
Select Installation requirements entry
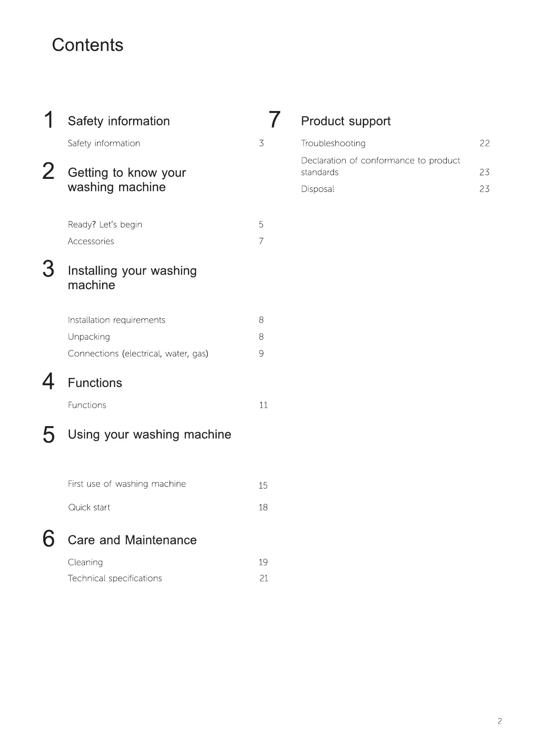tap(116, 320)
